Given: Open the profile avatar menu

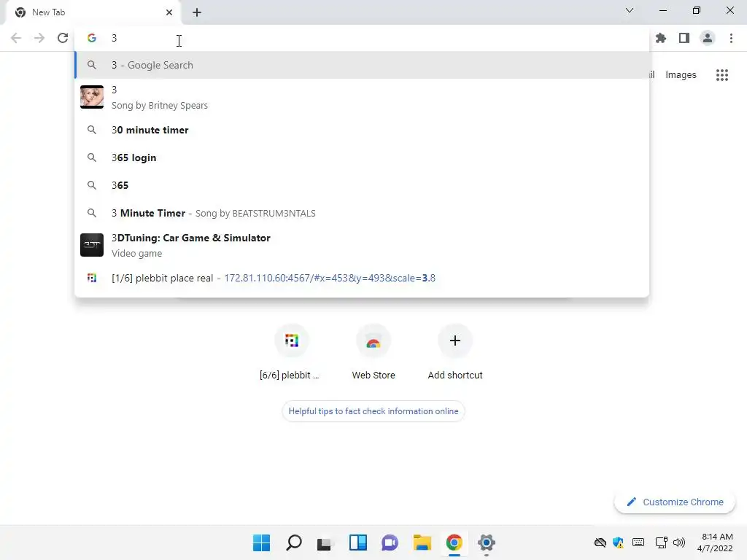Looking at the screenshot, I should tap(708, 38).
